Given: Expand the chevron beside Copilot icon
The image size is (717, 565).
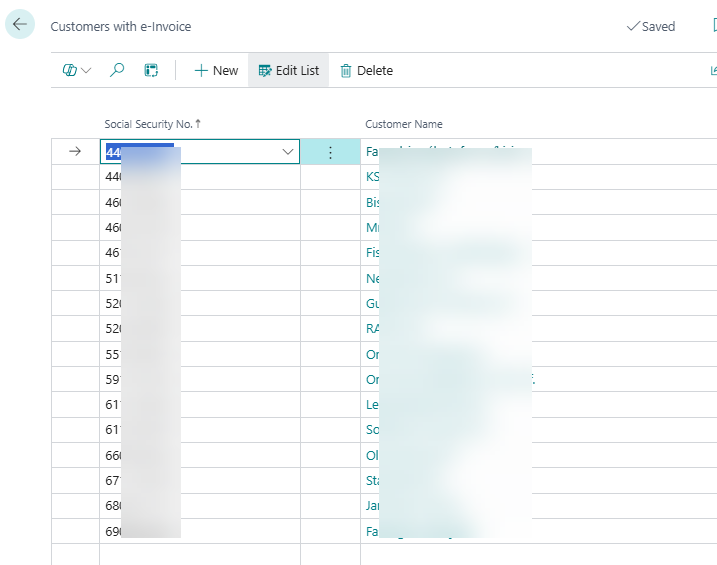Looking at the screenshot, I should (x=86, y=70).
